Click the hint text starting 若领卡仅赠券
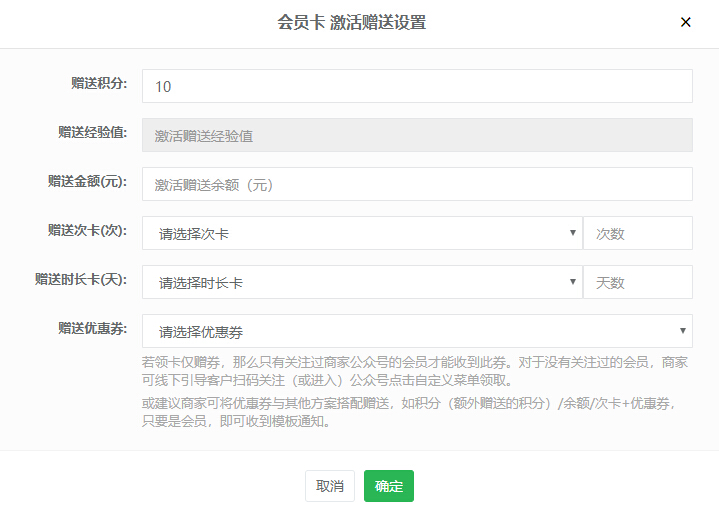The image size is (719, 512). [415, 371]
